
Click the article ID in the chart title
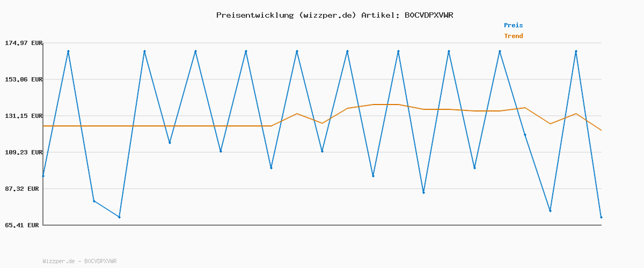(x=428, y=15)
